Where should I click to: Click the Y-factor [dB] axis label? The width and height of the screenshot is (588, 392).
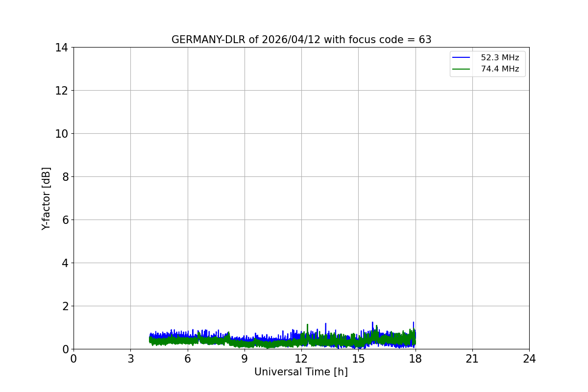(46, 198)
